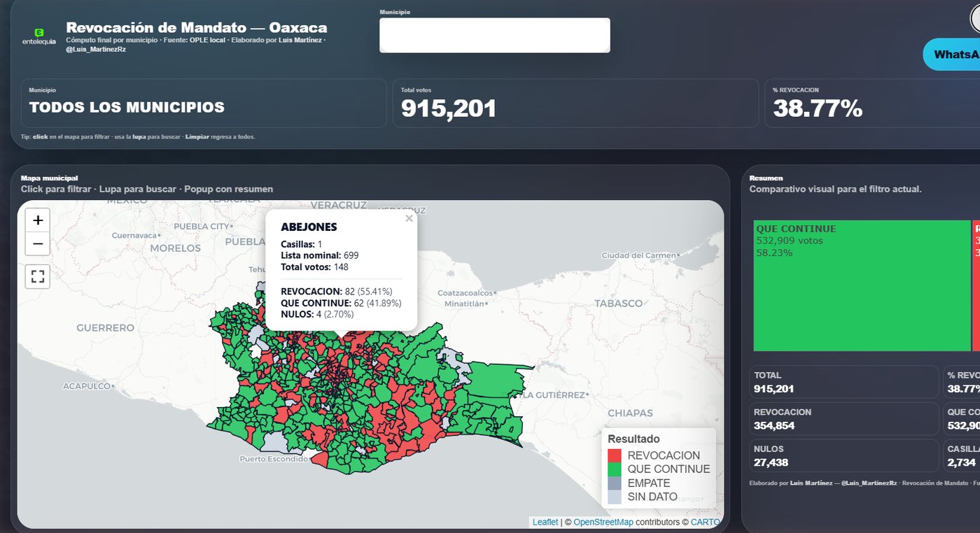Open the CARTO attribution link

pyautogui.click(x=705, y=522)
